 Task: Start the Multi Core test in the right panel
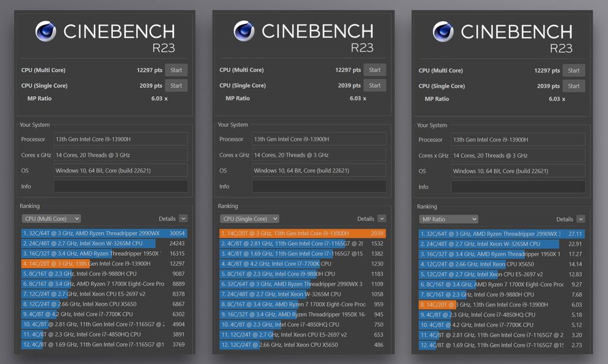coord(573,71)
